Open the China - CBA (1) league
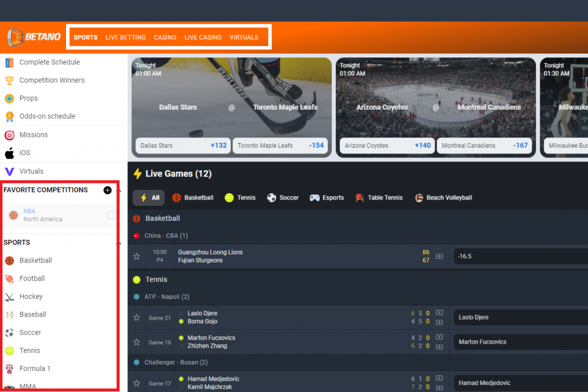 166,236
